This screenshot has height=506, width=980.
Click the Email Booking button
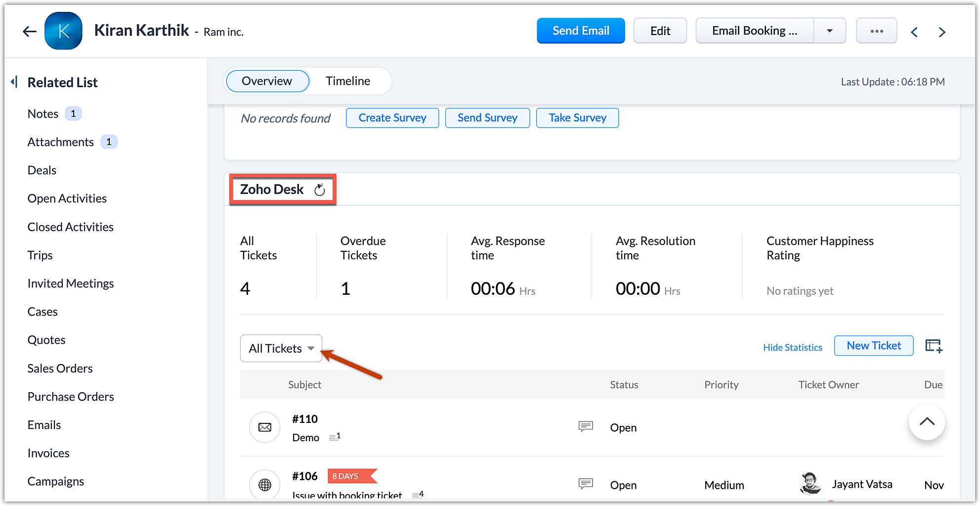tap(755, 31)
